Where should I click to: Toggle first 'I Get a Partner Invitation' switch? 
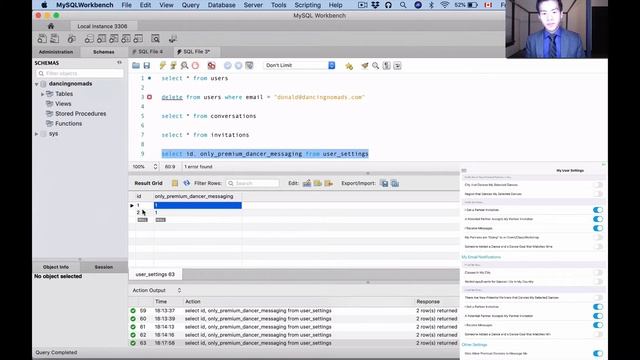click(x=598, y=210)
